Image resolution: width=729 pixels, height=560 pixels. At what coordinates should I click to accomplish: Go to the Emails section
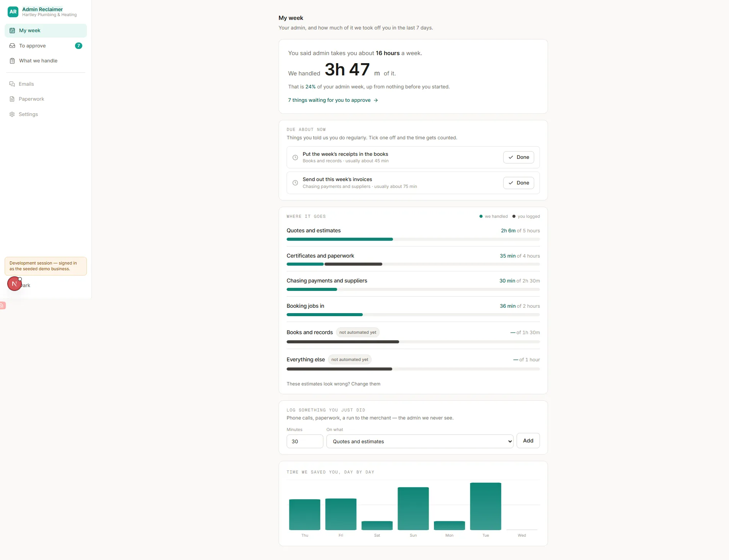[46, 84]
